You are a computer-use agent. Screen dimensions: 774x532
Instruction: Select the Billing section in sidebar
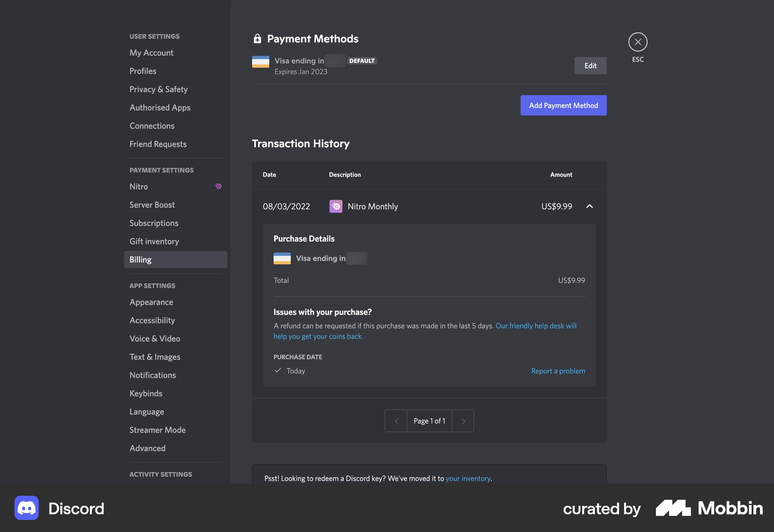140,260
